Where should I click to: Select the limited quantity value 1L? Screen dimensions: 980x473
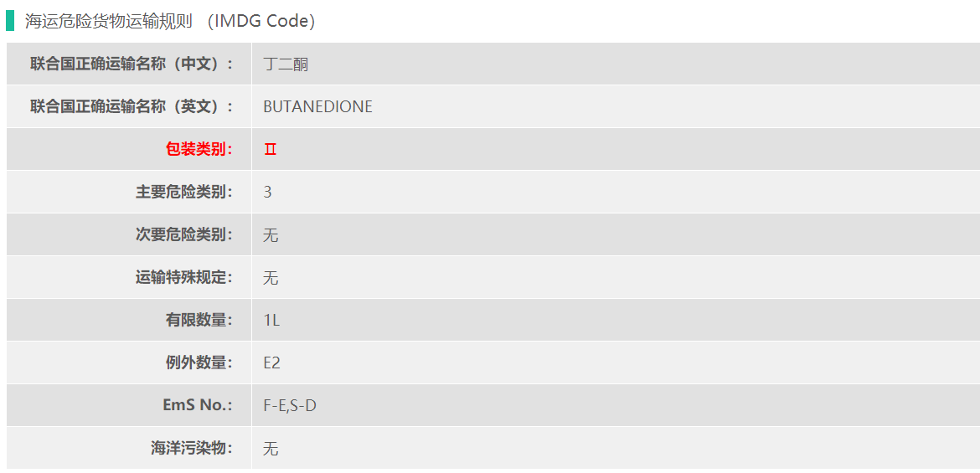point(271,320)
